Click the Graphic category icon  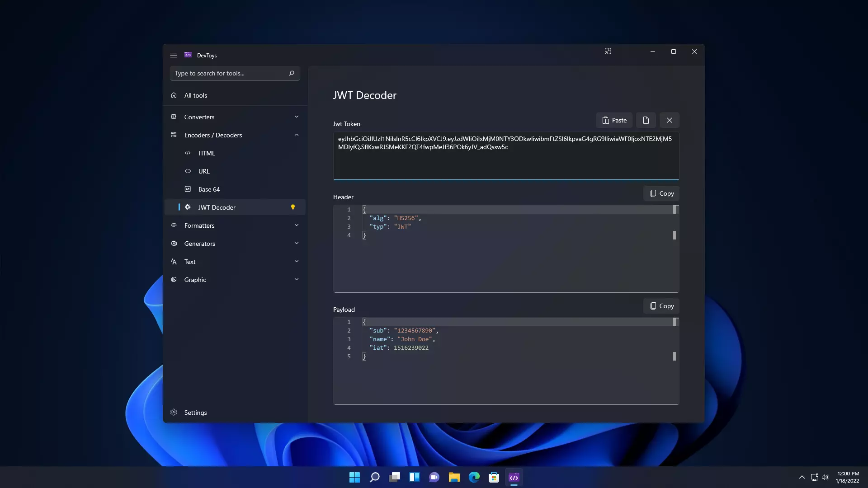(174, 279)
